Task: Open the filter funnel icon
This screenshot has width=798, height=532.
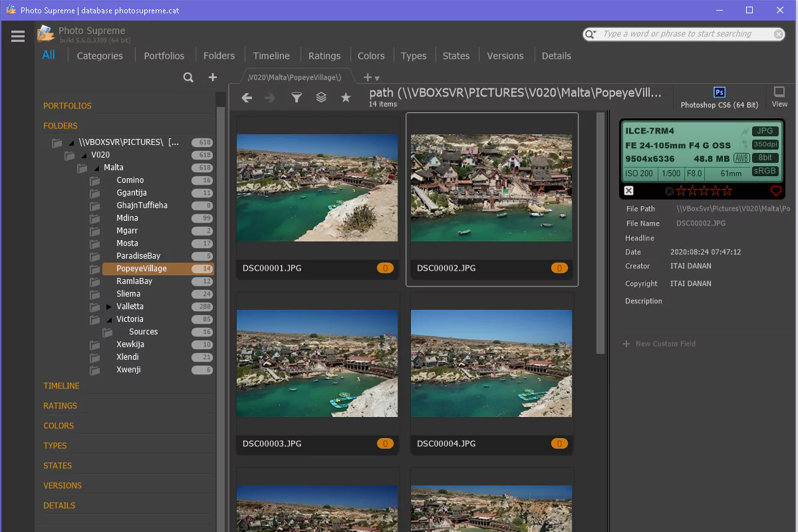Action: pyautogui.click(x=297, y=98)
